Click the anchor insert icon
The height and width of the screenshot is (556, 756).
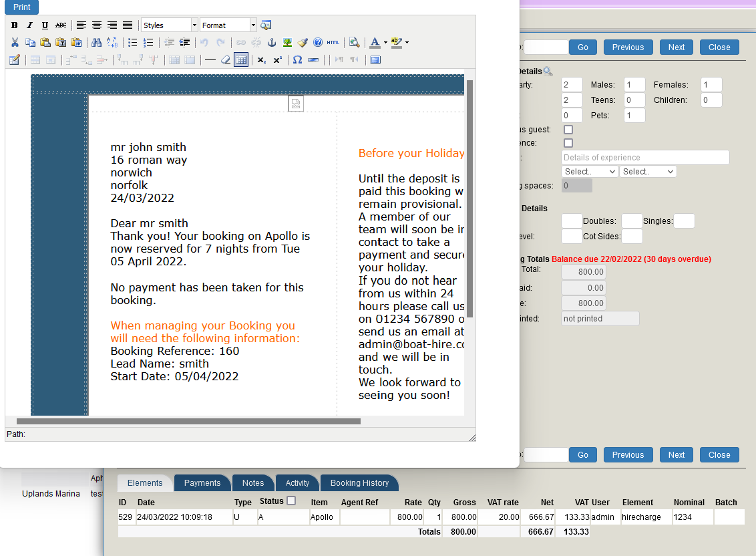coord(272,43)
